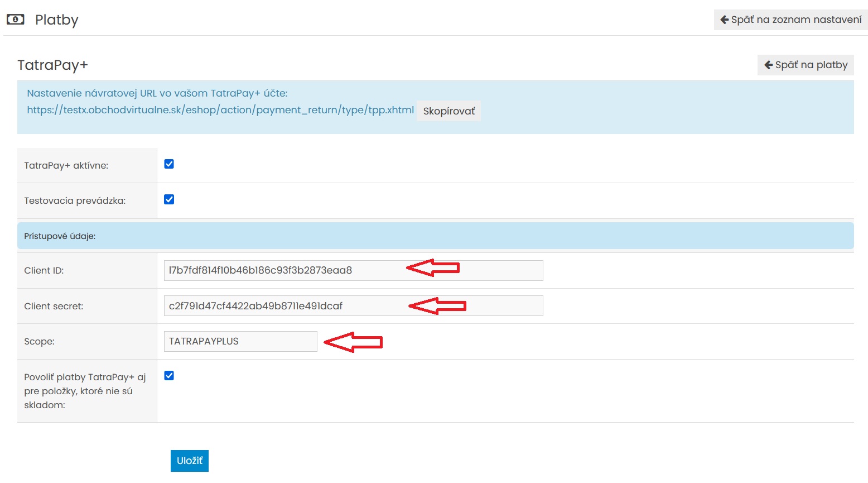Viewport: 868px width, 483px height.
Task: Click the red arrow pointing at Client secret
Action: coord(437,305)
